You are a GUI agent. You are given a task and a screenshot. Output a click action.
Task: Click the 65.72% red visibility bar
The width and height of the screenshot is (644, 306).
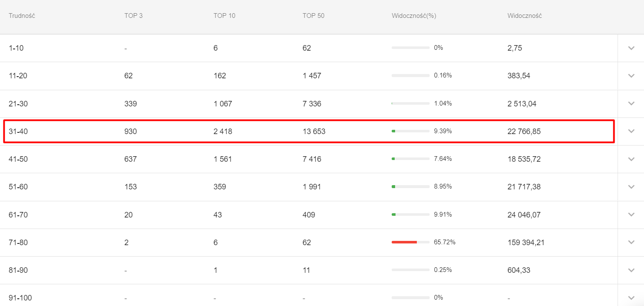[410, 242]
